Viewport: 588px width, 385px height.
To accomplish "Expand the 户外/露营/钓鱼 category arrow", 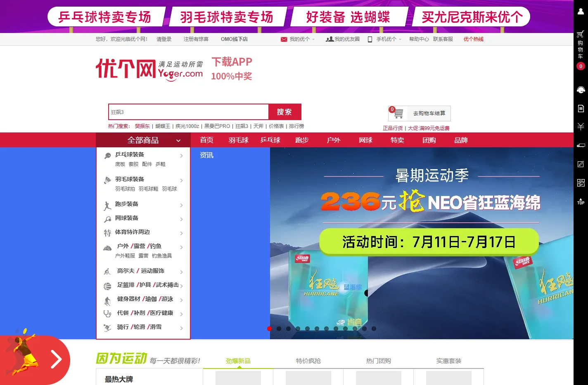I will tap(182, 247).
